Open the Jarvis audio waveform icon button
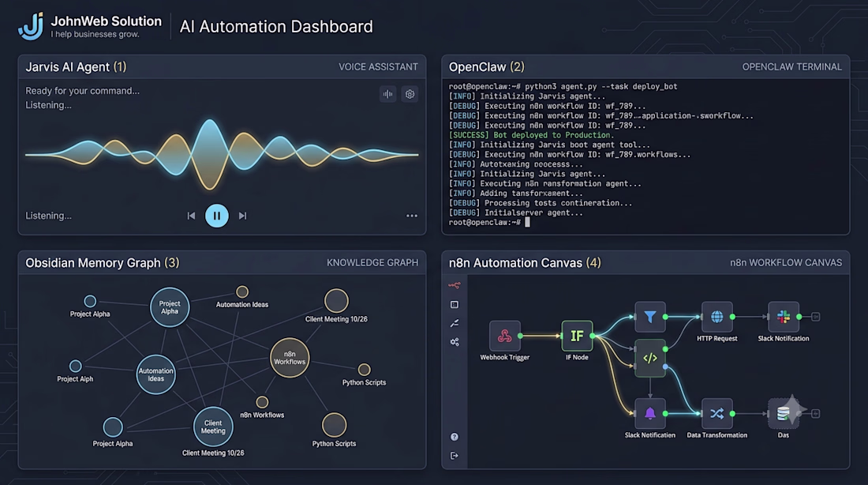This screenshot has width=868, height=485. [388, 94]
